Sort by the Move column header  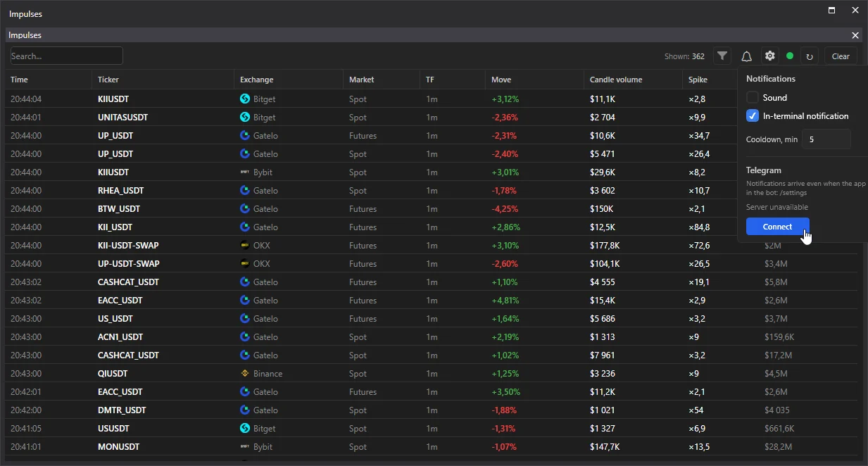[x=501, y=80]
